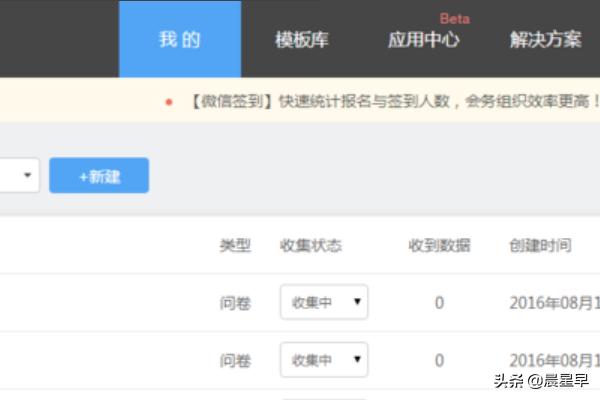Click the 收到数据 column header
The height and width of the screenshot is (400, 600).
439,245
